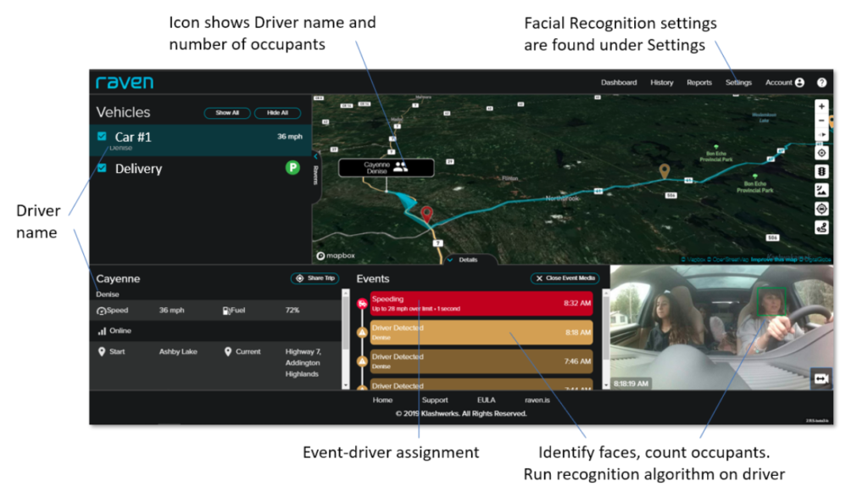
Task: Click the green parked P icon
Action: 292,167
